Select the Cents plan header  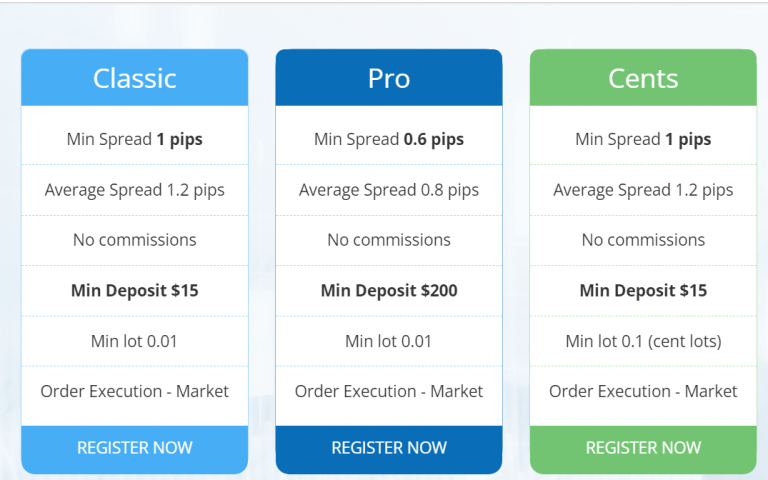(643, 78)
